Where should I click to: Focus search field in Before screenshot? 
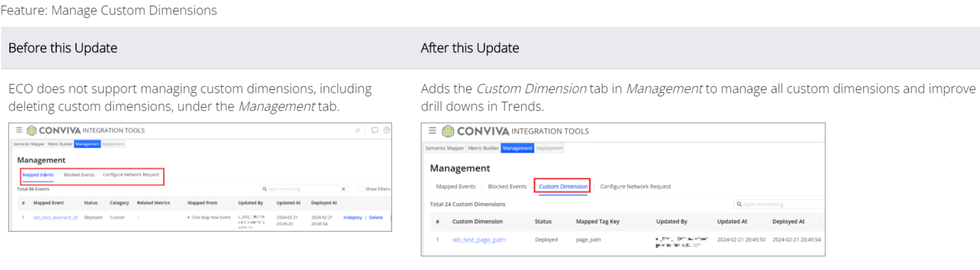point(304,189)
